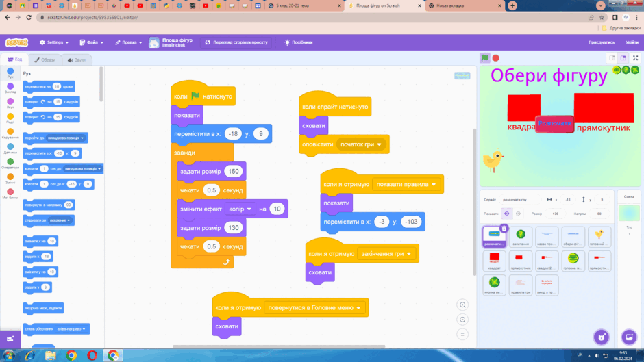The height and width of the screenshot is (362, 644).
Task: Select the Вигляд purple category circle
Action: tap(10, 86)
